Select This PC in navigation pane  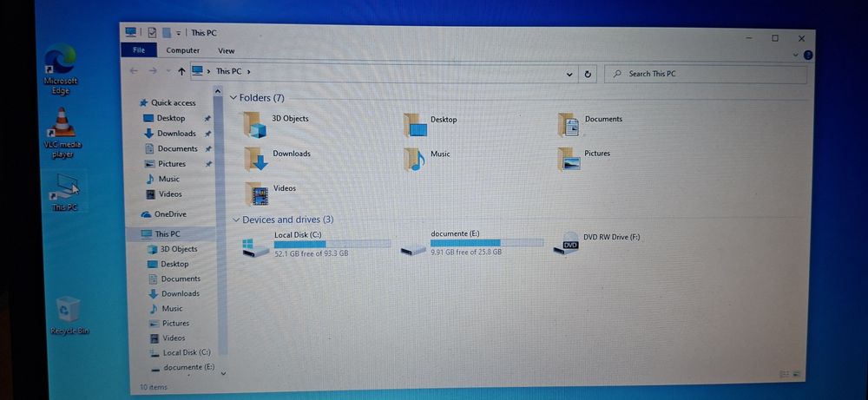pyautogui.click(x=161, y=234)
